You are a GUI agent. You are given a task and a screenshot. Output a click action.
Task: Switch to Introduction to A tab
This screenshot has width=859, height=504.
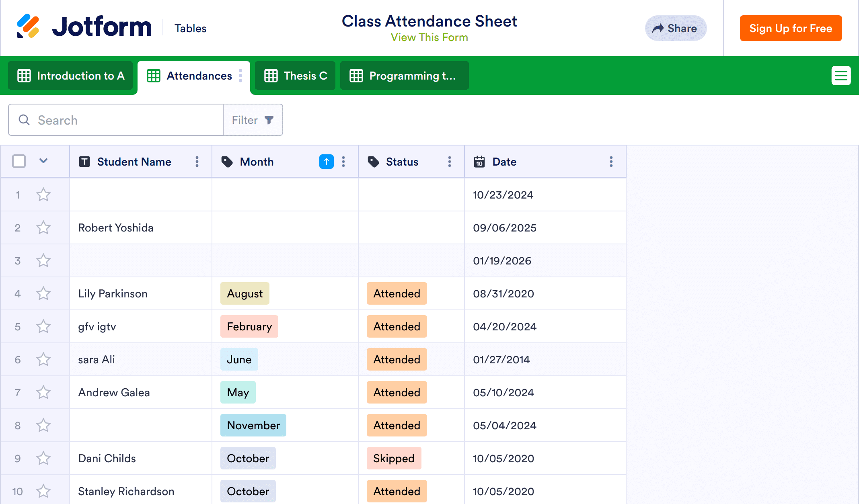[x=71, y=76]
